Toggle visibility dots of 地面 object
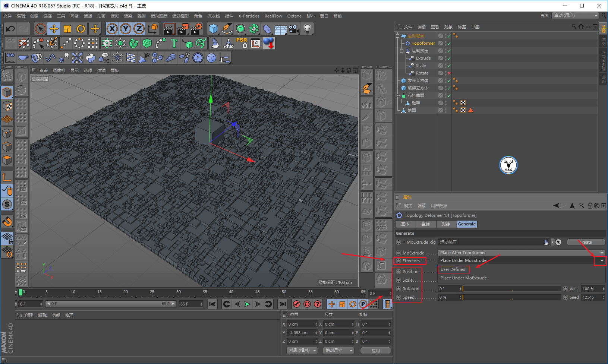The height and width of the screenshot is (364, 608). (x=445, y=110)
